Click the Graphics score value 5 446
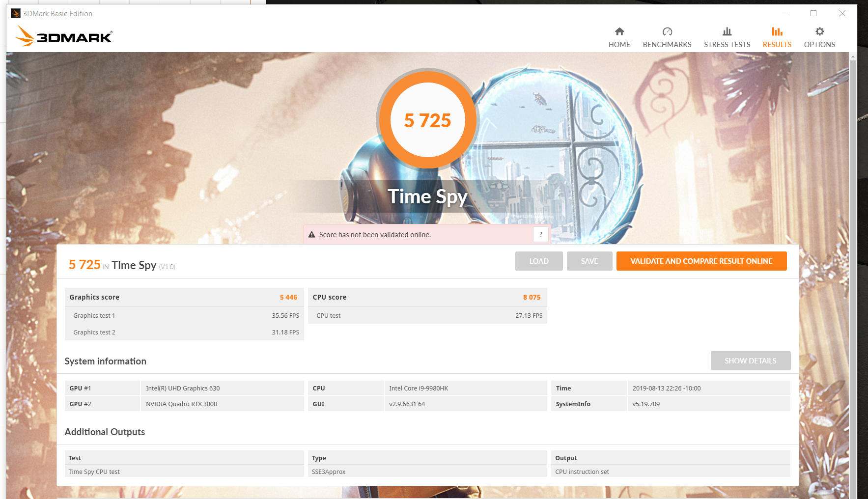 coord(288,297)
